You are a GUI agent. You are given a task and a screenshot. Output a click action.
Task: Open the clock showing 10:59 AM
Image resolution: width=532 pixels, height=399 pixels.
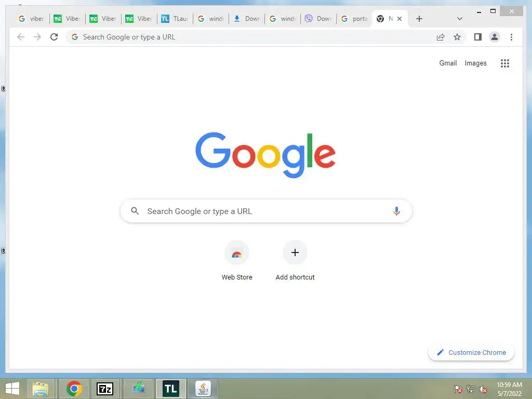509,389
